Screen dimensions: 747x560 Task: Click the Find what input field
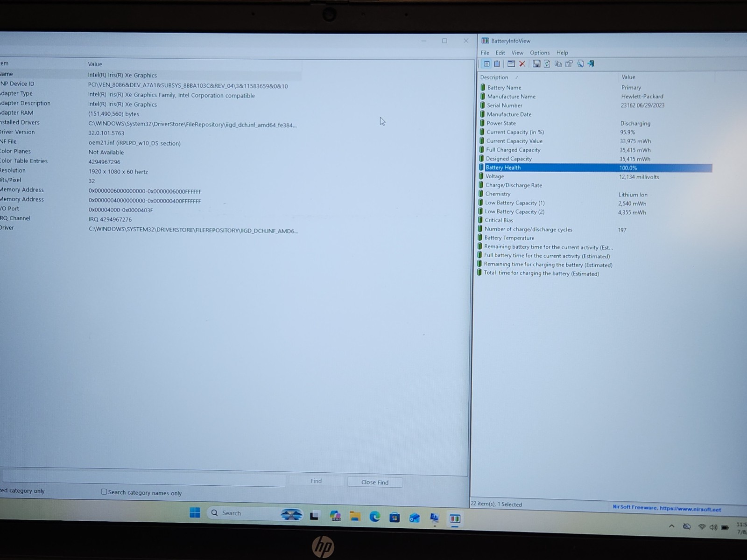click(144, 479)
